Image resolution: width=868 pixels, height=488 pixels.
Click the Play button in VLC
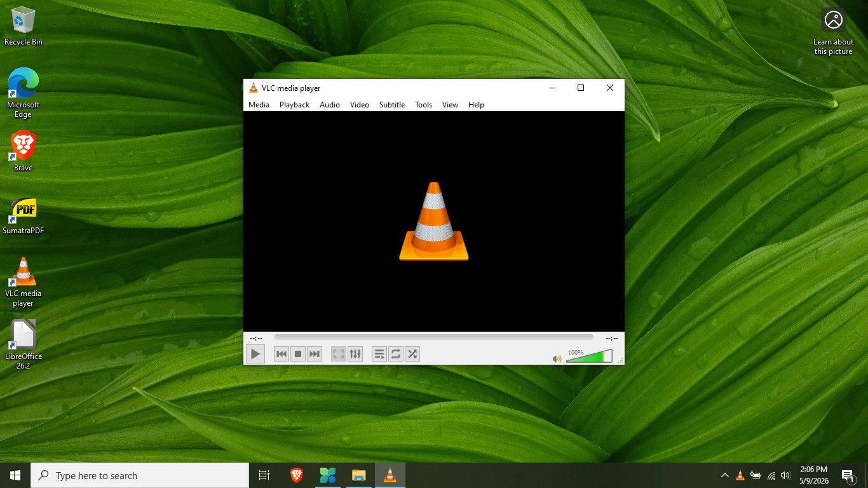[255, 354]
